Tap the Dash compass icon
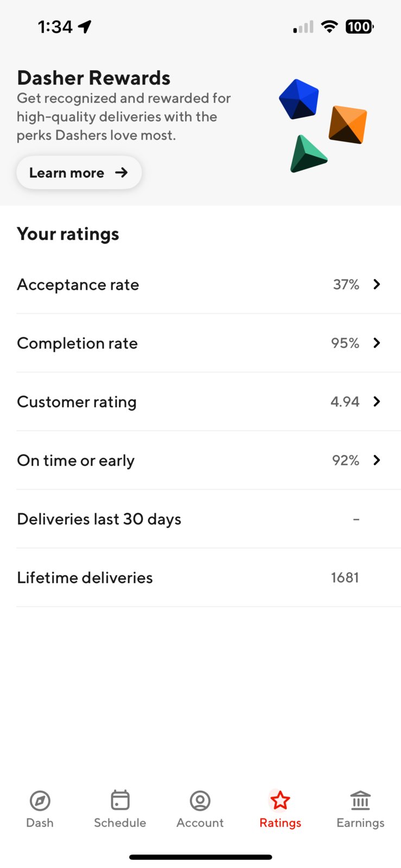 tap(40, 800)
